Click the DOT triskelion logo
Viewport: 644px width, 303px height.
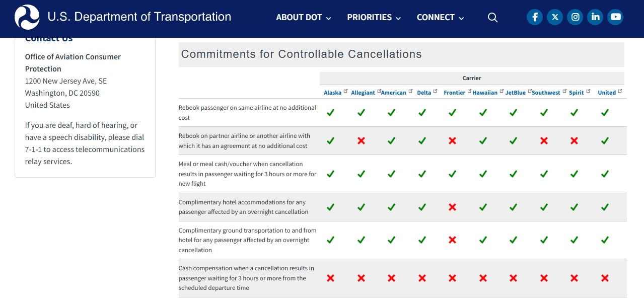pyautogui.click(x=27, y=17)
